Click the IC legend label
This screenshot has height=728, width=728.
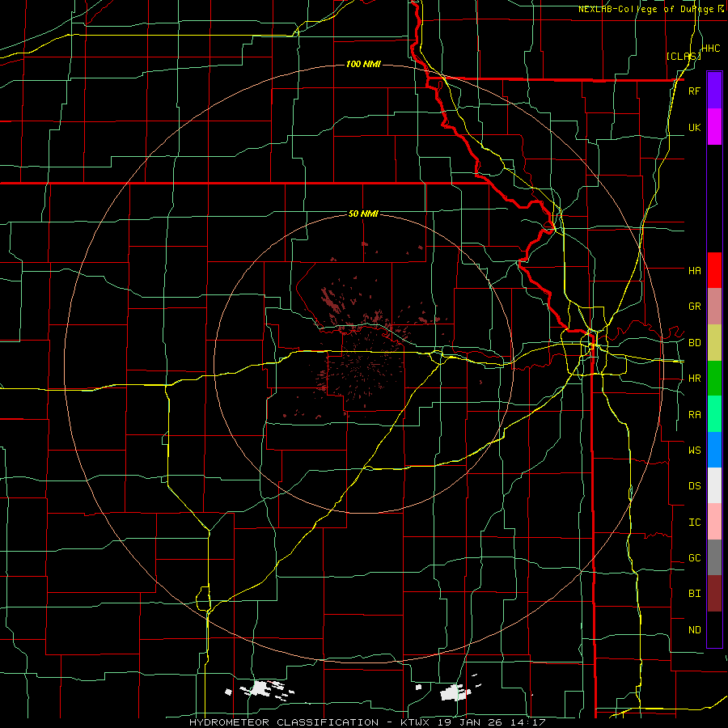pos(694,523)
